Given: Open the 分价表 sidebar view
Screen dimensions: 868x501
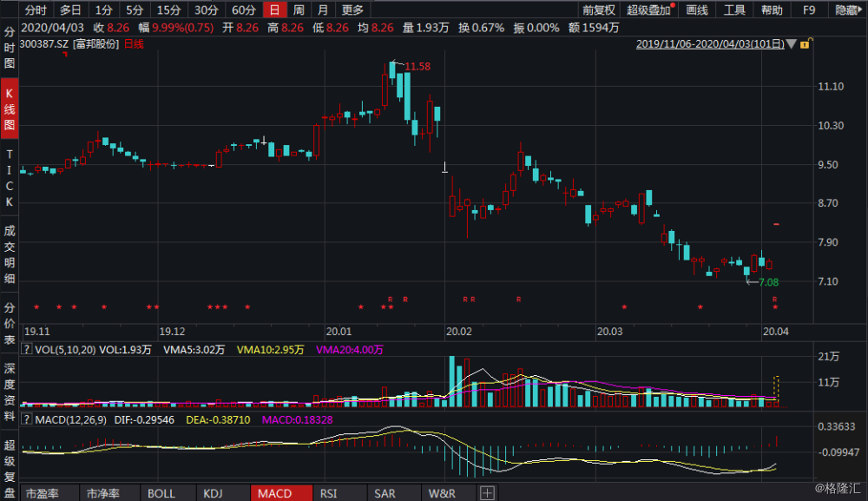Looking at the screenshot, I should [10, 323].
